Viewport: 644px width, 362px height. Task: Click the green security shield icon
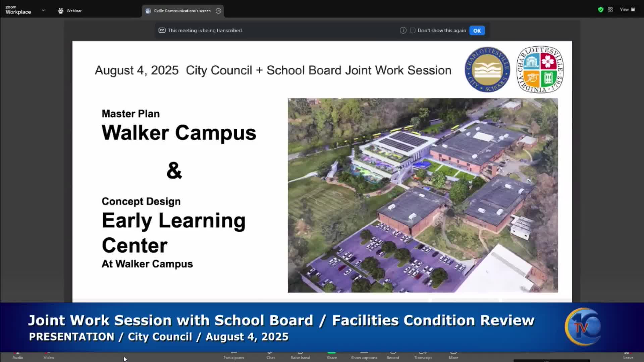[x=600, y=9]
